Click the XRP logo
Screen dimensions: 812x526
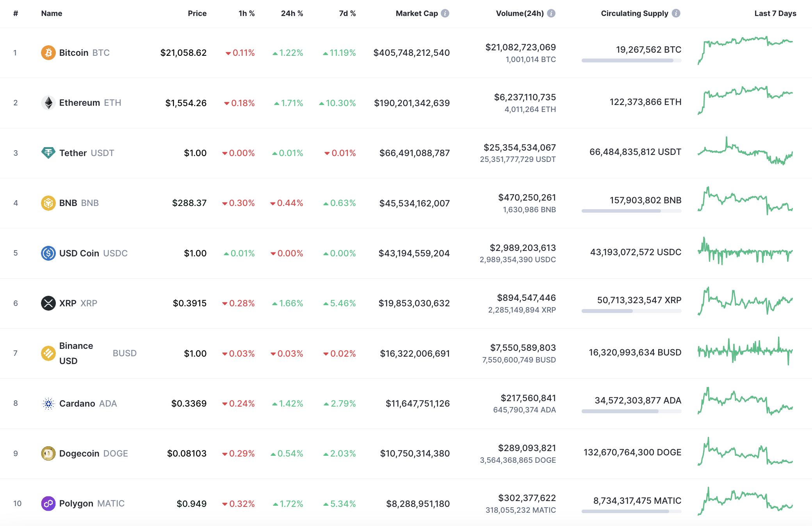click(48, 303)
